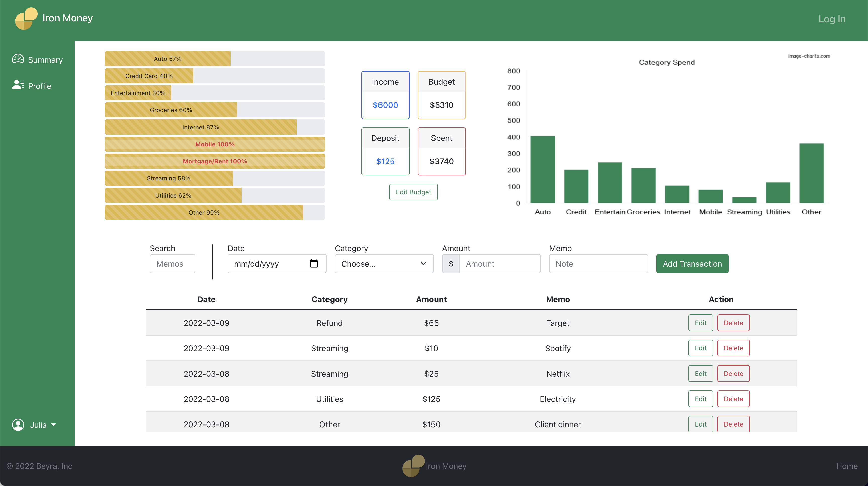
Task: Open the date picker calendar icon
Action: pyautogui.click(x=314, y=263)
